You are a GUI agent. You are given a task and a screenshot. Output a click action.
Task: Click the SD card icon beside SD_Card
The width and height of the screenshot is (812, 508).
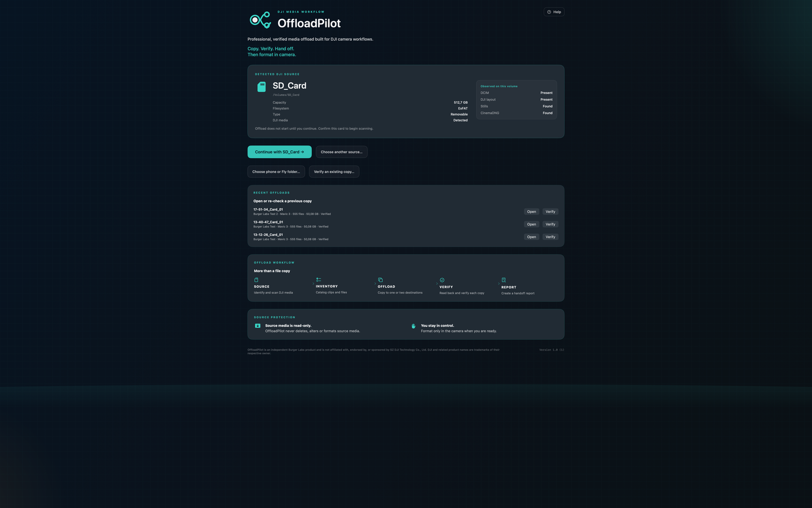coord(262,86)
